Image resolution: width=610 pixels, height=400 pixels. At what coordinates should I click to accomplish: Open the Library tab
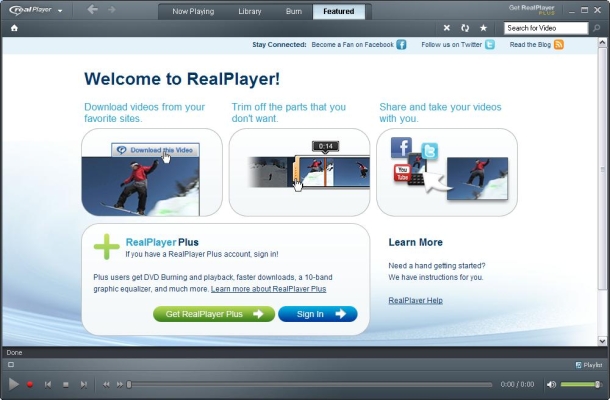pyautogui.click(x=250, y=11)
